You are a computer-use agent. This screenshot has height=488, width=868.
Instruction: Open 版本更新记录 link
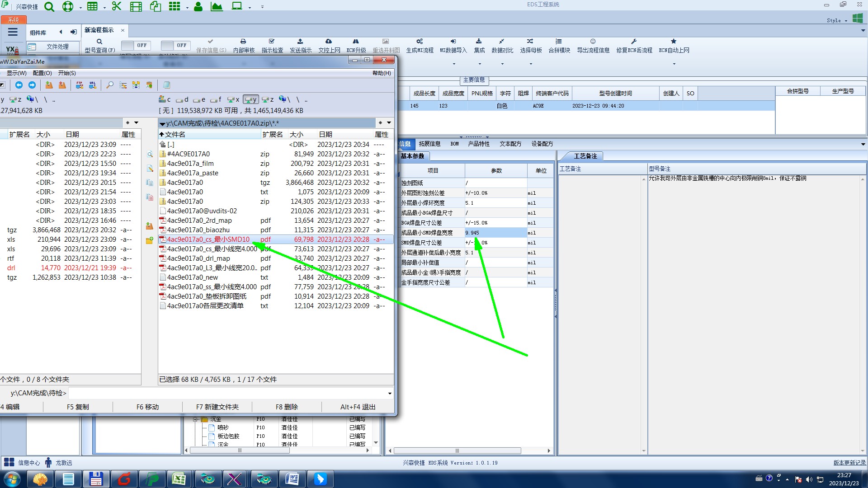click(x=849, y=463)
